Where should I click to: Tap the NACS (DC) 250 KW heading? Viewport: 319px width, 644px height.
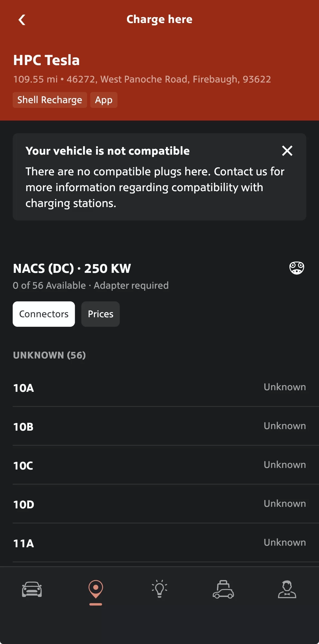tap(72, 269)
